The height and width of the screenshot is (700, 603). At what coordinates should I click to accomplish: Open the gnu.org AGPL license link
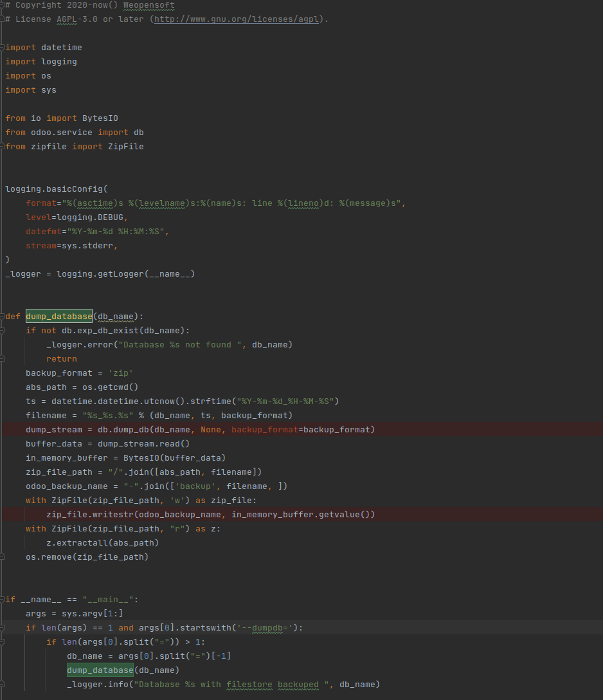[x=237, y=19]
